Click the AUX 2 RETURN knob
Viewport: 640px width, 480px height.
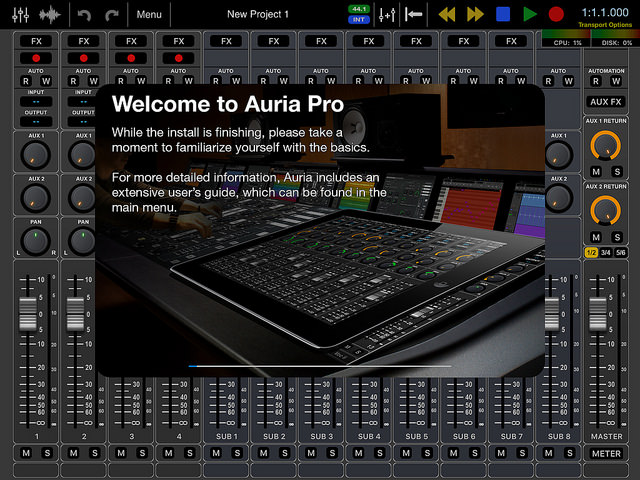point(606,211)
